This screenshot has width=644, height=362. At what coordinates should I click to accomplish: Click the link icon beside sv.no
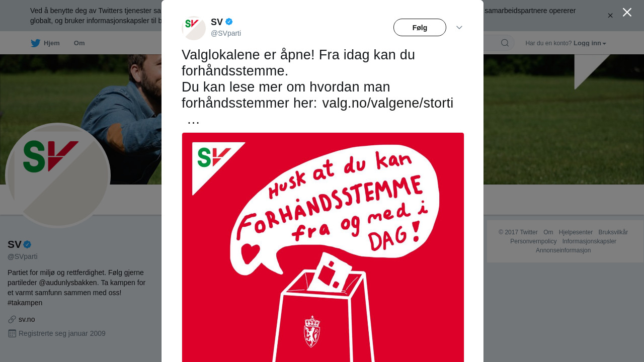[x=12, y=319]
